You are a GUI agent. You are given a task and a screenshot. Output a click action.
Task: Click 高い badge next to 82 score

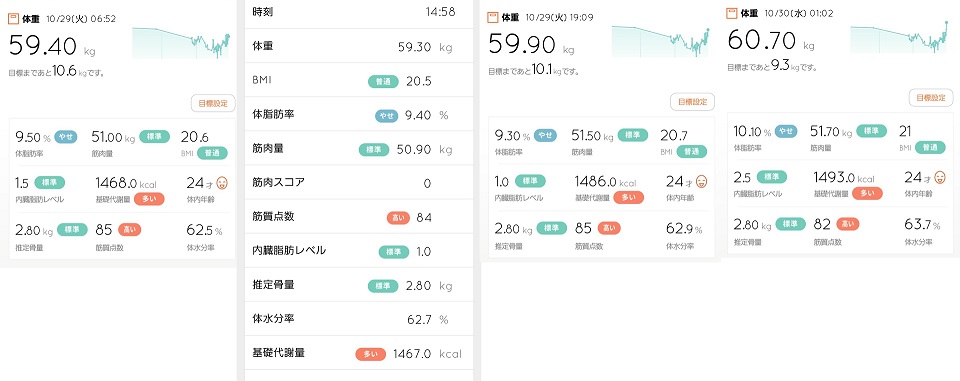pyautogui.click(x=847, y=224)
